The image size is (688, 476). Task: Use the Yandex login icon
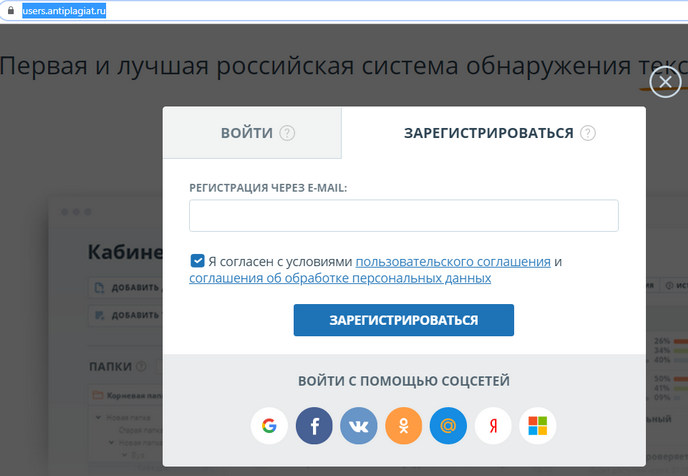pos(494,426)
